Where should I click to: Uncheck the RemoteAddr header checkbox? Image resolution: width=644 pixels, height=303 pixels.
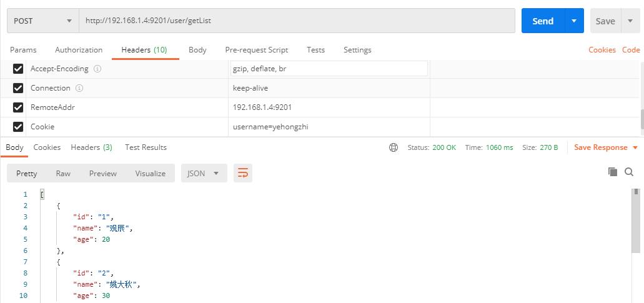coord(17,107)
